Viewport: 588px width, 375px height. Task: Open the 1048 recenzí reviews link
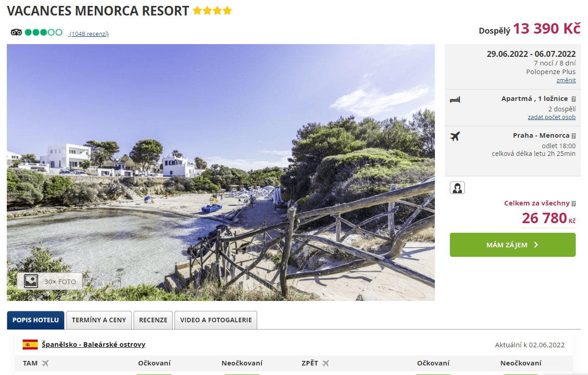click(x=89, y=34)
